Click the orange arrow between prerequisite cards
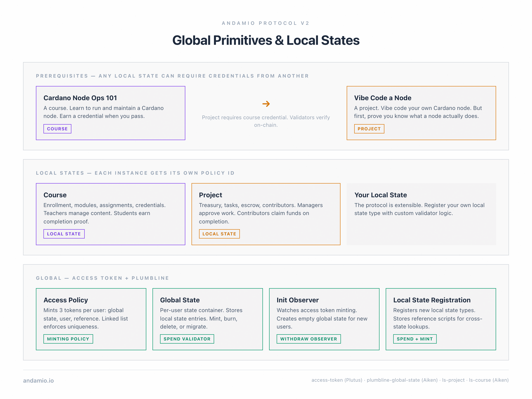 point(266,104)
